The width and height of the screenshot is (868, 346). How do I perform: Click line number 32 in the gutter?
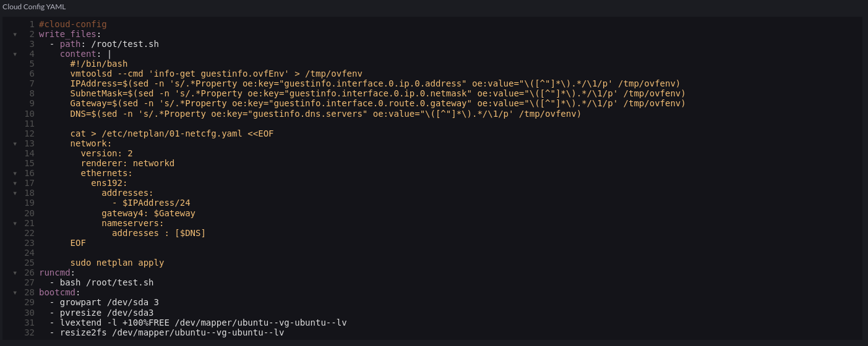[29, 332]
